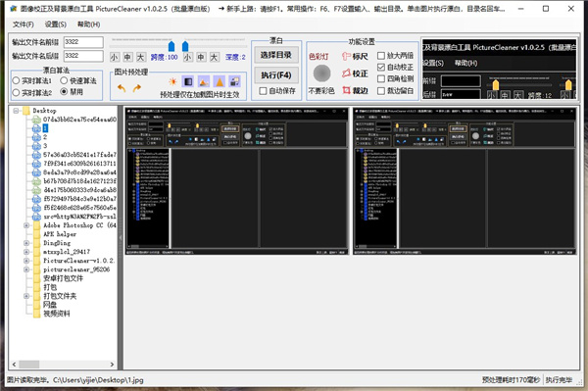Select the last preprocessing icon with squares
Screen dimensions: 588x391
click(x=235, y=81)
